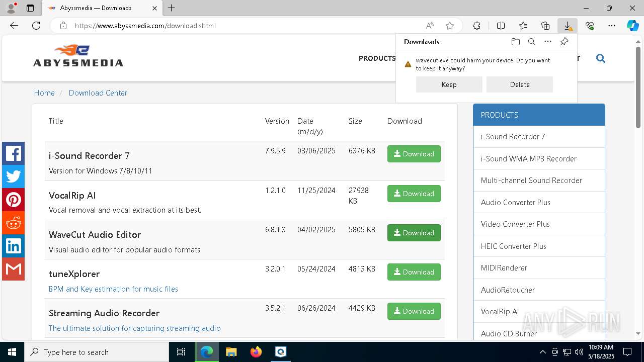Open Windows Start menu
The image size is (644, 362).
[12, 352]
